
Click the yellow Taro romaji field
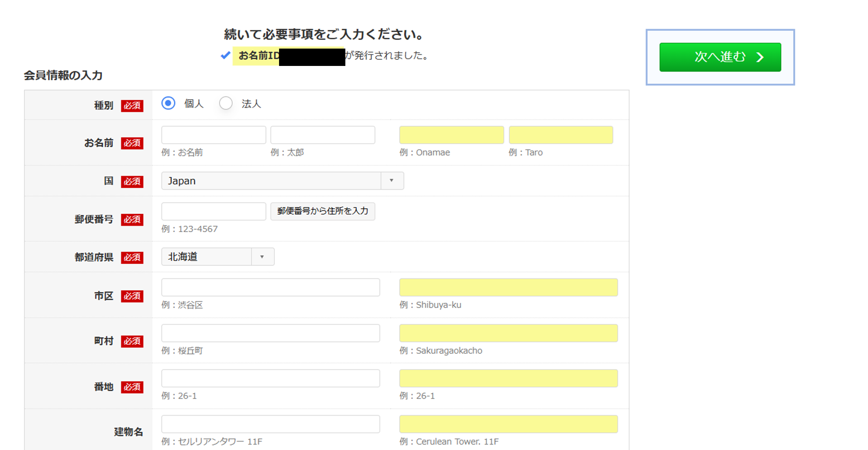[561, 135]
